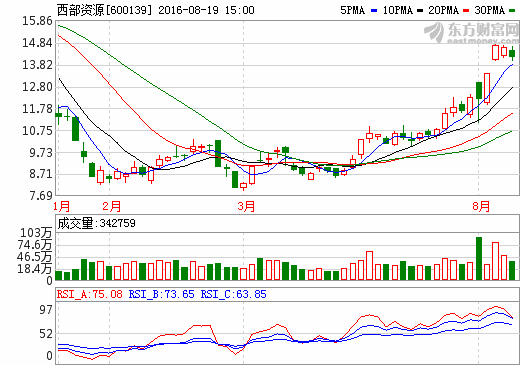Click the tallest green volume bar in August

click(479, 258)
